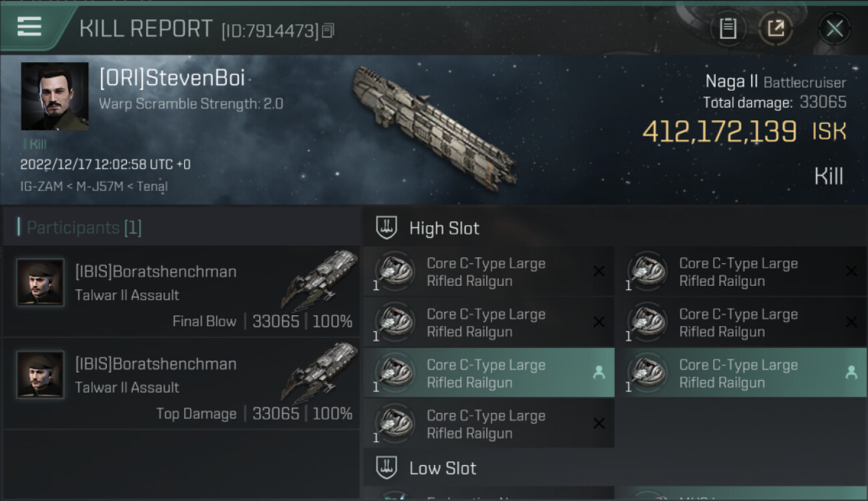868x501 pixels.
Task: Open Final Blow pilot Boratshenchman's portrait
Action: tap(40, 283)
